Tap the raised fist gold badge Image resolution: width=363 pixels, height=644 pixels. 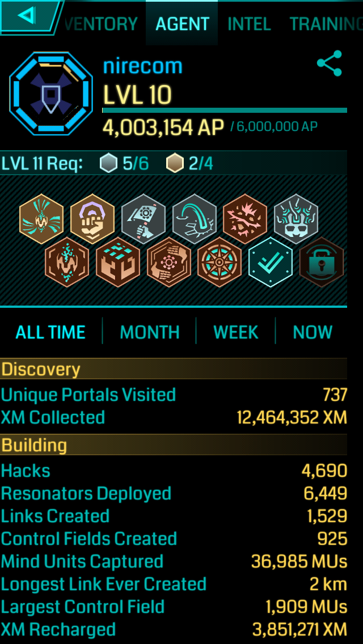click(92, 219)
